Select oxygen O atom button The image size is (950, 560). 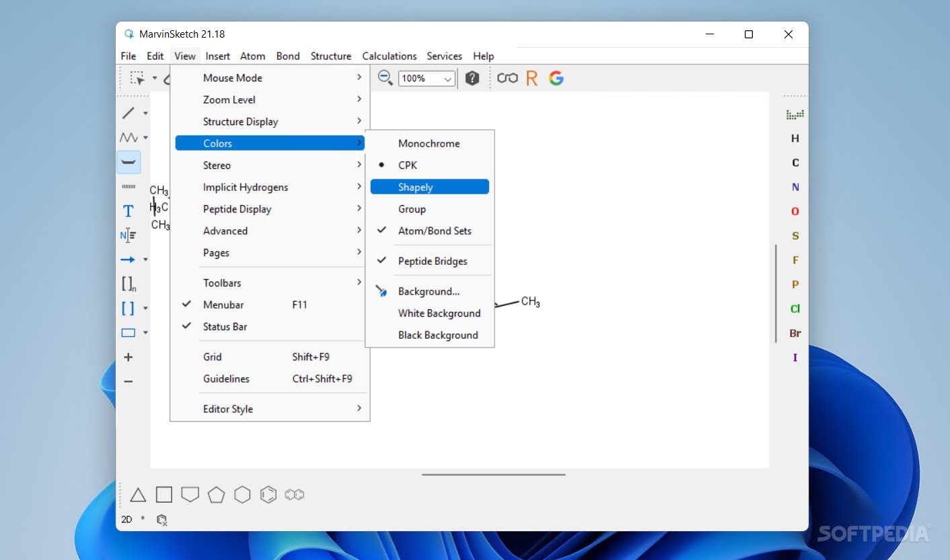click(x=795, y=211)
